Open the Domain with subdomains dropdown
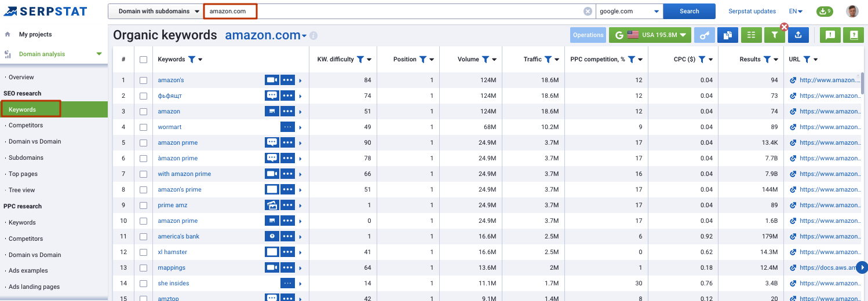 point(156,11)
